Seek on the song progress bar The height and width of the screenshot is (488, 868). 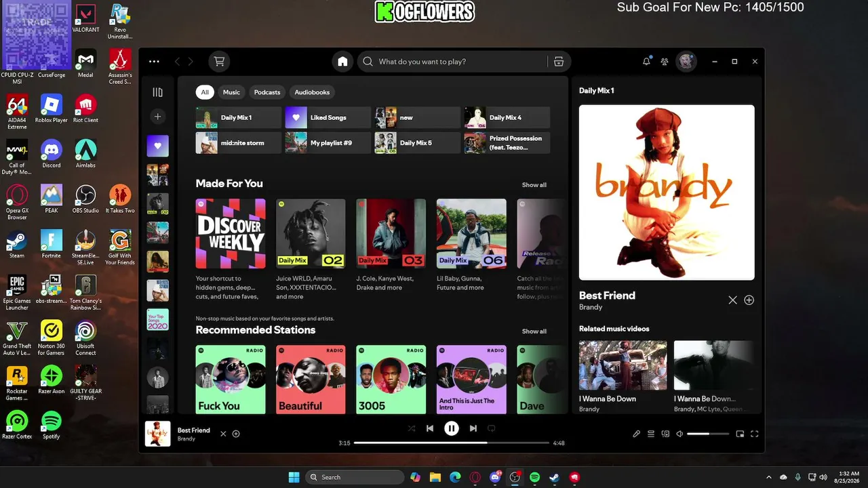[452, 443]
